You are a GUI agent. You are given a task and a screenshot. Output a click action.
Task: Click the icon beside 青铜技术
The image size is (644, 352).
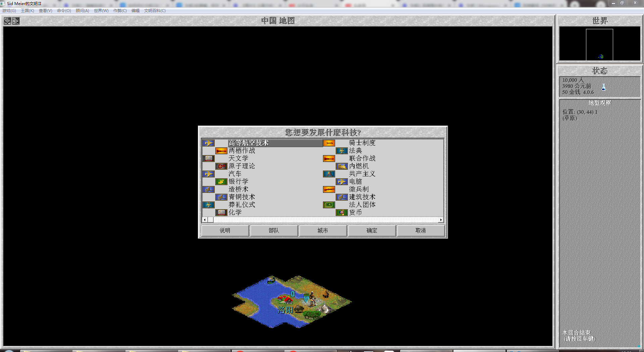(x=221, y=197)
